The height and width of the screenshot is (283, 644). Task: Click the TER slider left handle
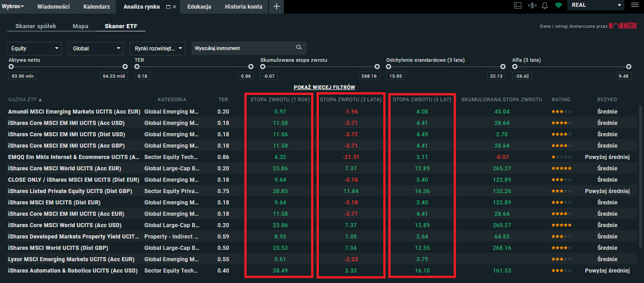pos(137,67)
